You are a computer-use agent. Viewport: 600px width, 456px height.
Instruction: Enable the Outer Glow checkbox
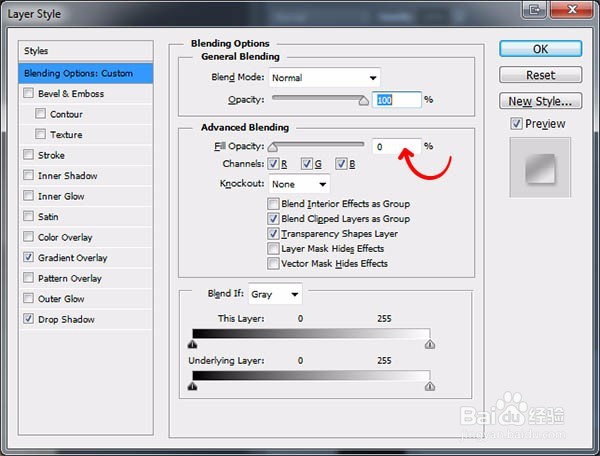[28, 298]
